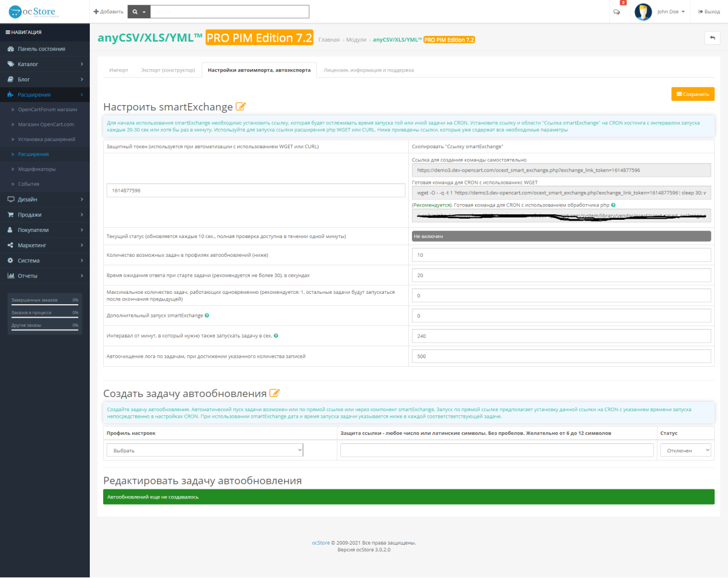Select the Расширения submenu item

tap(33, 154)
